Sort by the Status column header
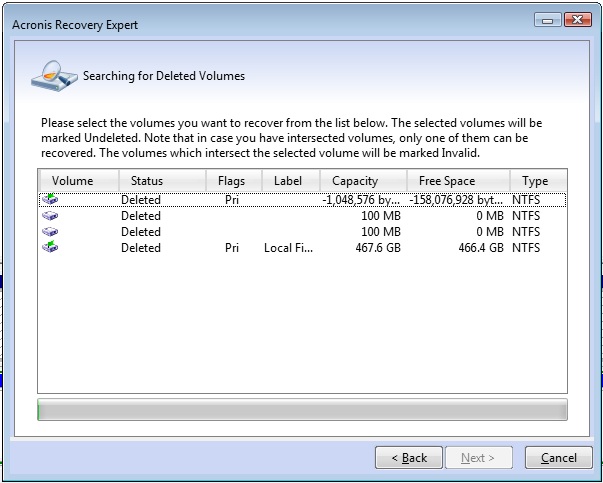Viewport: 603px width, 483px height. click(162, 181)
